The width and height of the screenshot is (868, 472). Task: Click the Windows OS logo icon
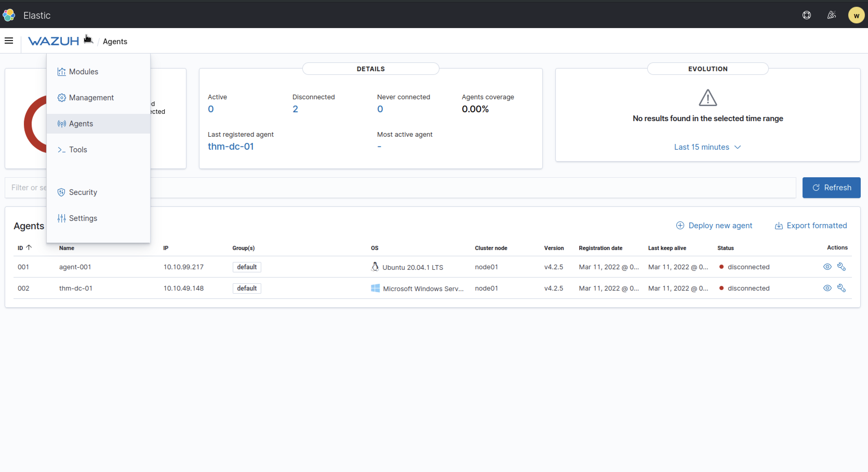pyautogui.click(x=375, y=288)
